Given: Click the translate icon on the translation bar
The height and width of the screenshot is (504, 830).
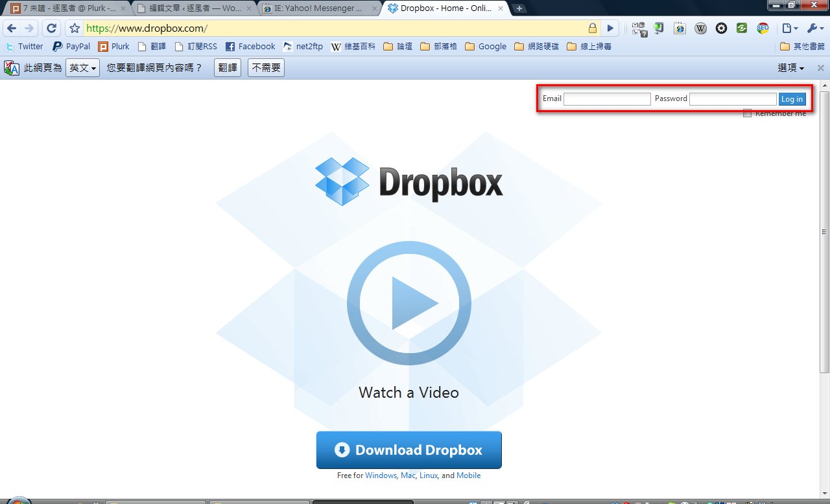Looking at the screenshot, I should pos(12,68).
